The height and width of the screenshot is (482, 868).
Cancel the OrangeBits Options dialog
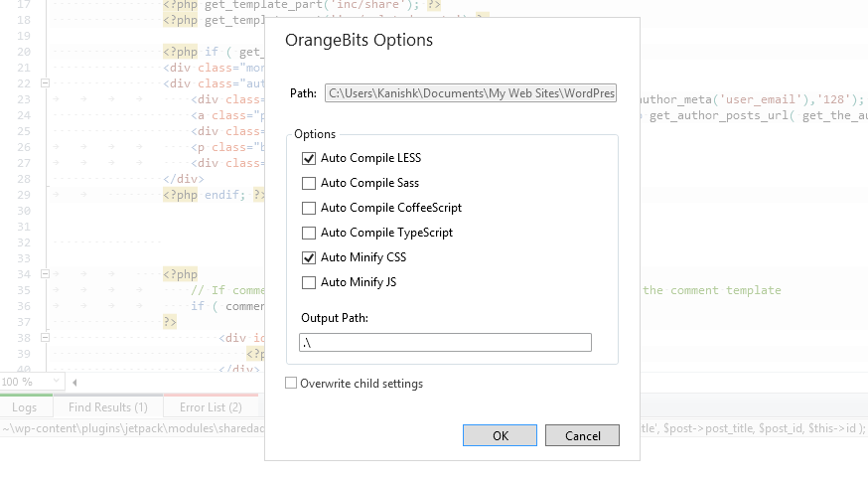[x=582, y=435]
